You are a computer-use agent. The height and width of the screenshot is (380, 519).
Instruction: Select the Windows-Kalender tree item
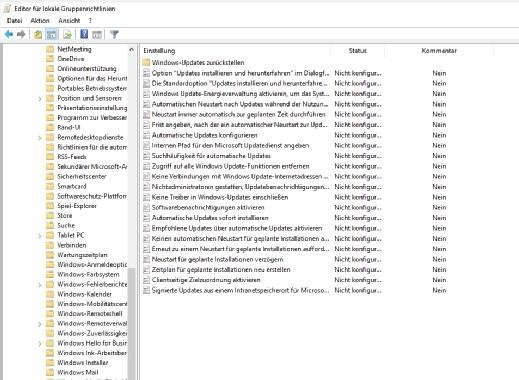(x=84, y=294)
